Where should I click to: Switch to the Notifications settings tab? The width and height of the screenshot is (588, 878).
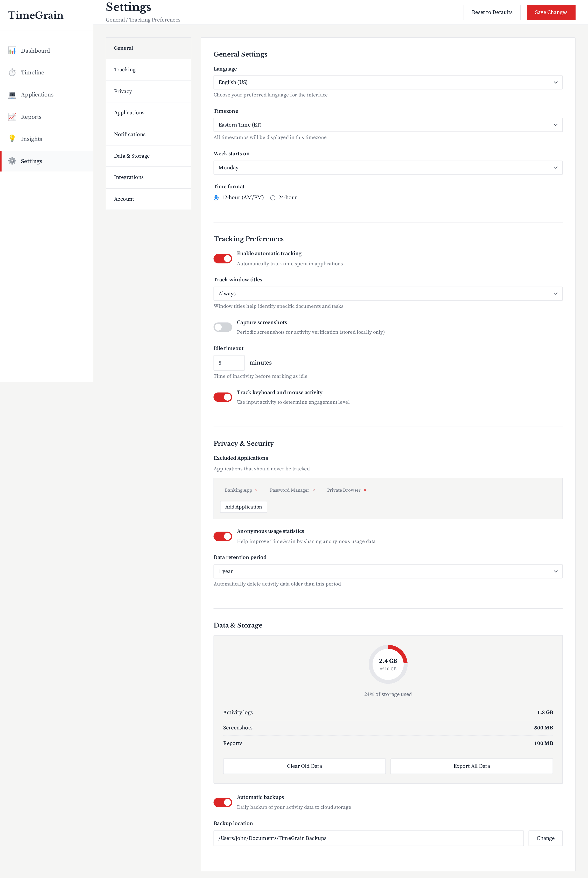(130, 134)
